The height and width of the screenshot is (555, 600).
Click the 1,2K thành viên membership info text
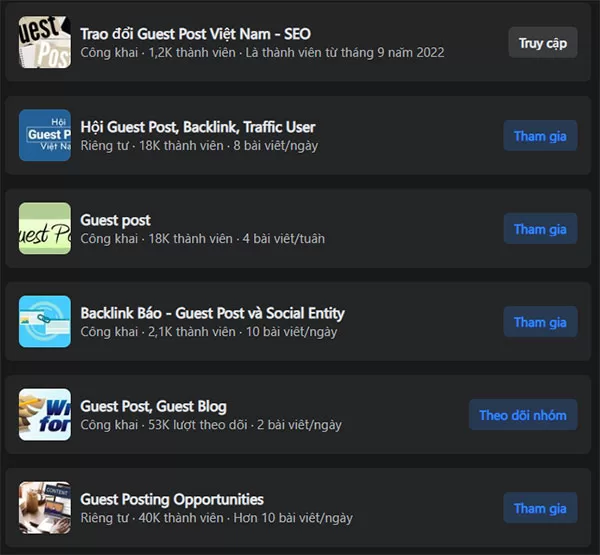[192, 52]
